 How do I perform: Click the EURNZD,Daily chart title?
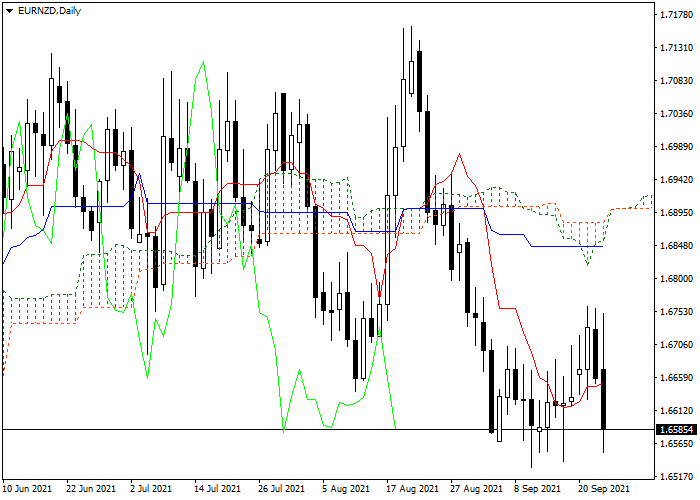[50, 11]
